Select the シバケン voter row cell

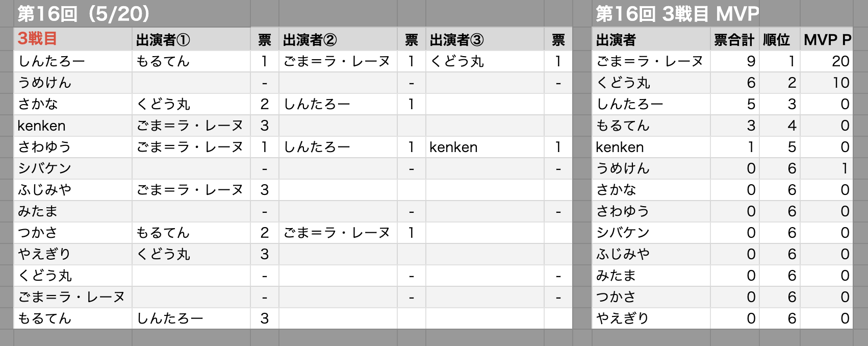tap(72, 168)
